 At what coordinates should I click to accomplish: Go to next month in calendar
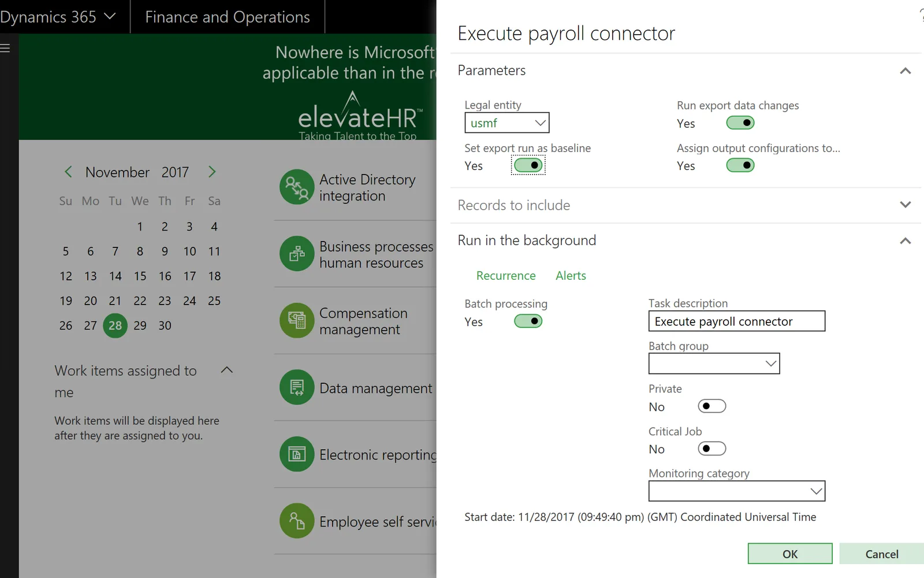point(212,172)
